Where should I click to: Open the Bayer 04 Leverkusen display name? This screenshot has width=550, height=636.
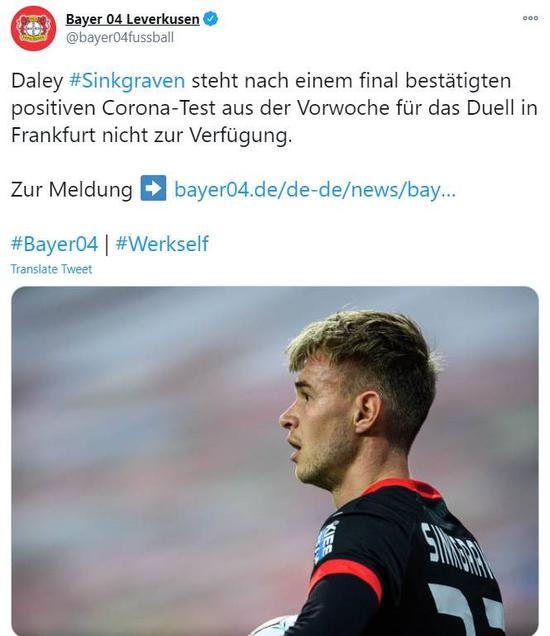pos(132,19)
